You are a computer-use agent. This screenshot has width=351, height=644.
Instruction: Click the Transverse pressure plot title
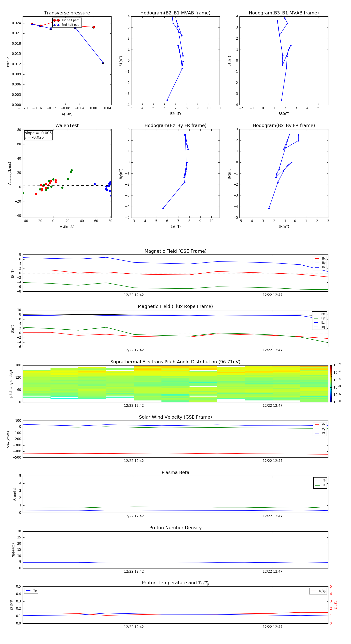[67, 13]
